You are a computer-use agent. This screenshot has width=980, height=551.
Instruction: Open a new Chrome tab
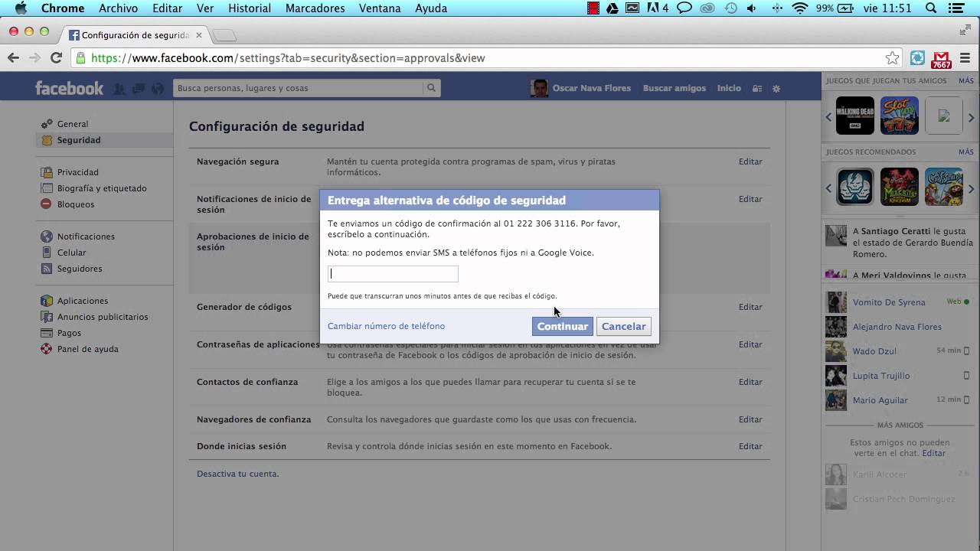click(x=224, y=36)
